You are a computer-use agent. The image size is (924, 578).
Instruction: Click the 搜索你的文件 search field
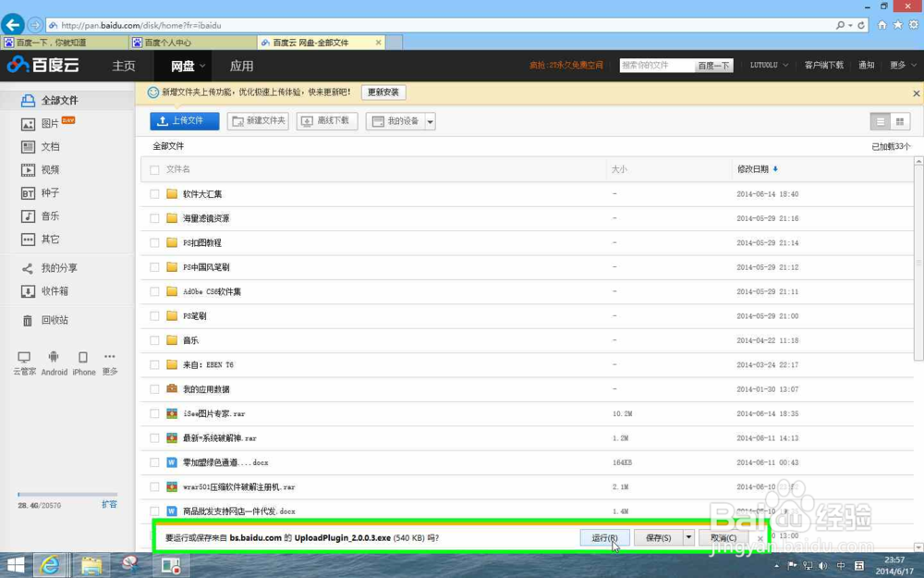(x=656, y=66)
